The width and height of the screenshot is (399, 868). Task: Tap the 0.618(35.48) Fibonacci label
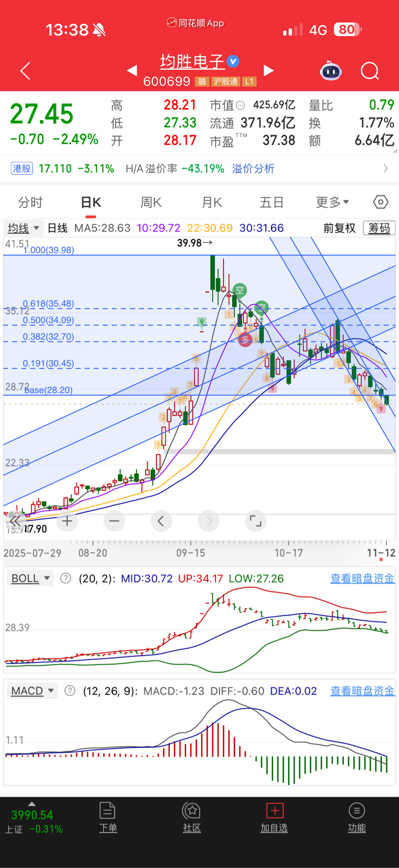[x=48, y=303]
